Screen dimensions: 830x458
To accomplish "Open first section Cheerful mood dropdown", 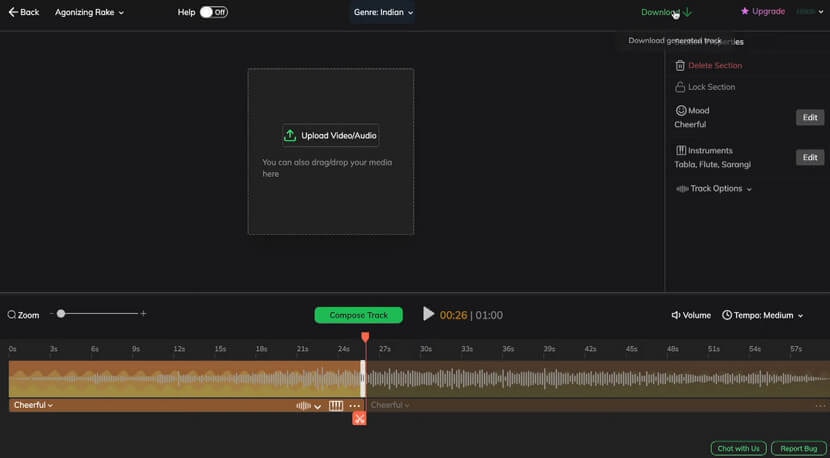I will tap(33, 405).
